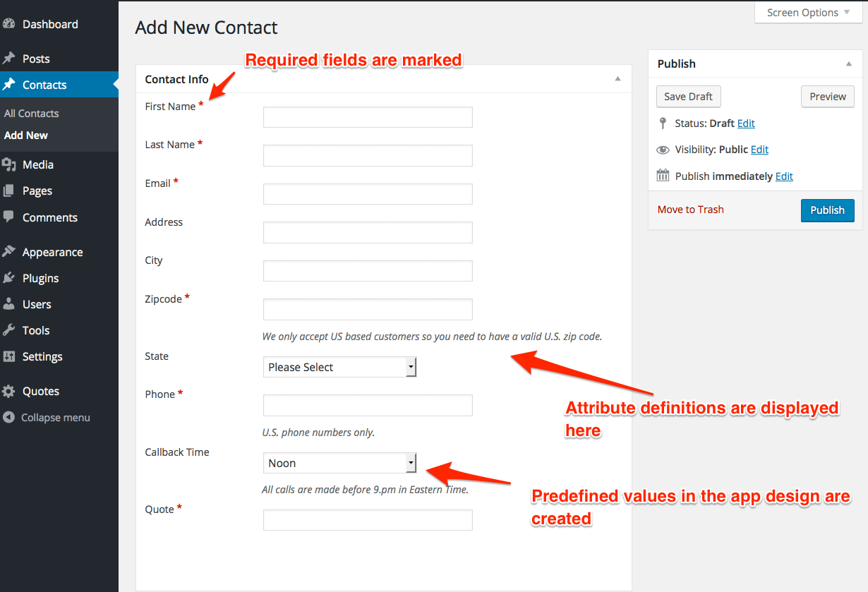Screen dimensions: 868x592
Task: Collapse the Publish panel
Action: pyautogui.click(x=848, y=64)
